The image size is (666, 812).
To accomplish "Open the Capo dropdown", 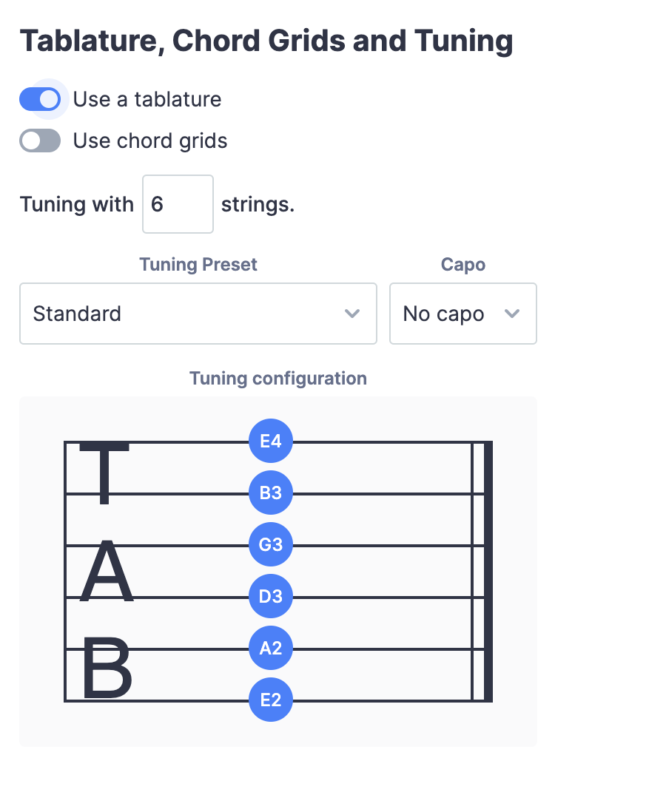I will (462, 314).
